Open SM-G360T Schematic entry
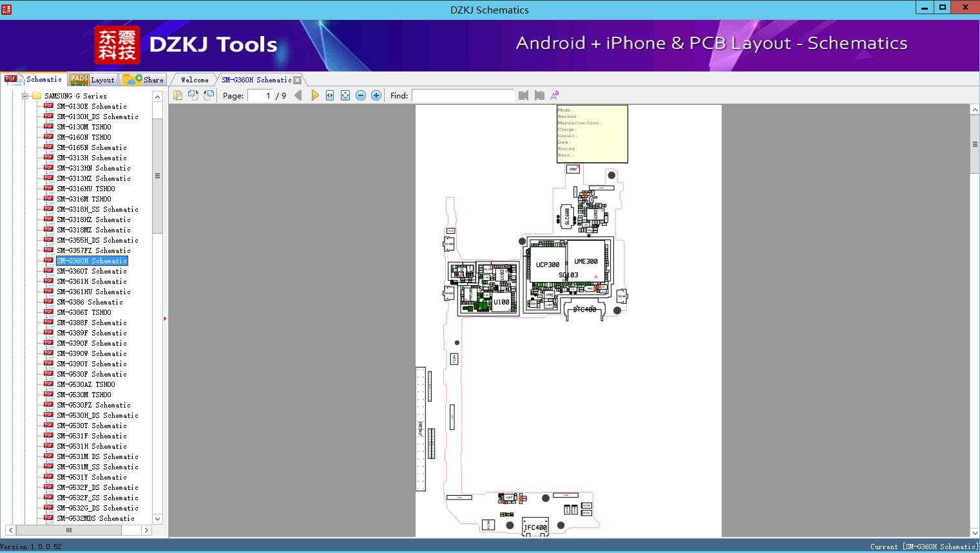 click(x=91, y=271)
